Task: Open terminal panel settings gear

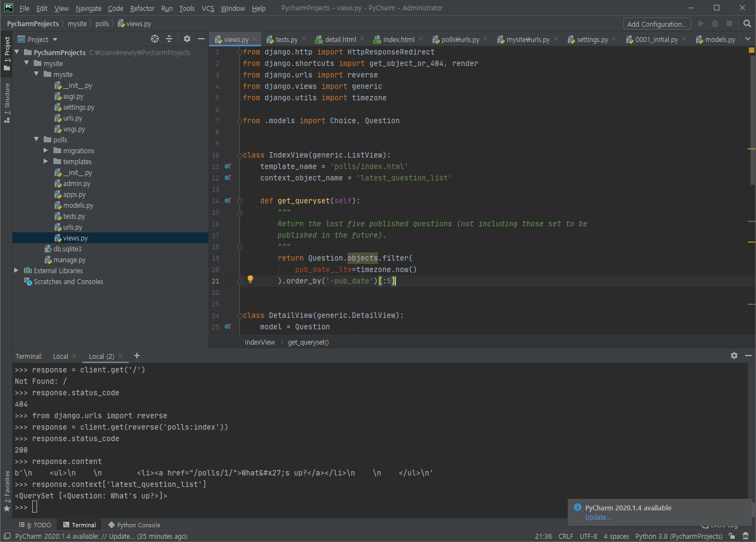Action: point(734,356)
